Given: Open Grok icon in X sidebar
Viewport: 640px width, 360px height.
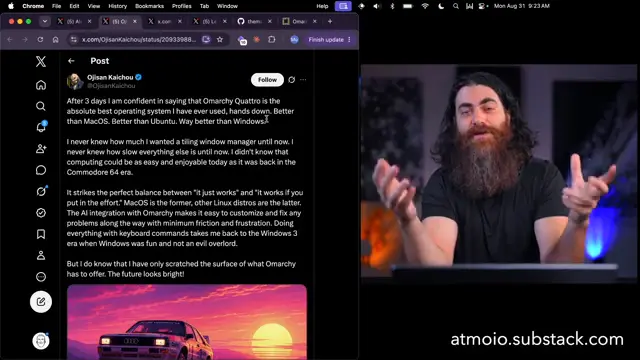Looking at the screenshot, I should click(x=41, y=191).
